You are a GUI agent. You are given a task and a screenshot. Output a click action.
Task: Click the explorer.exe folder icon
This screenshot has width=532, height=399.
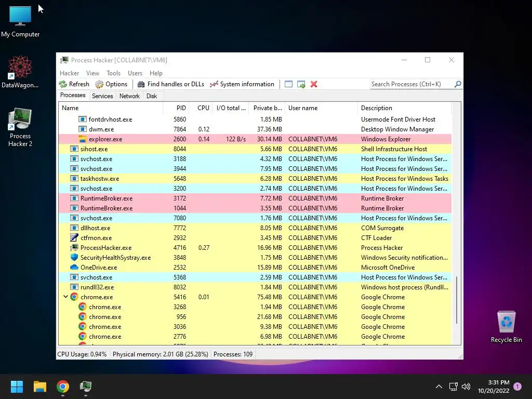pos(83,139)
